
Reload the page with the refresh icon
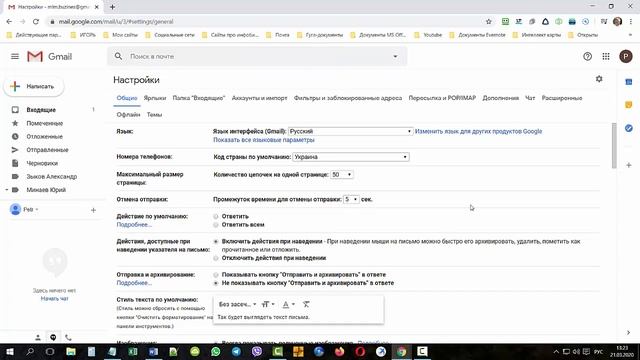click(36, 22)
